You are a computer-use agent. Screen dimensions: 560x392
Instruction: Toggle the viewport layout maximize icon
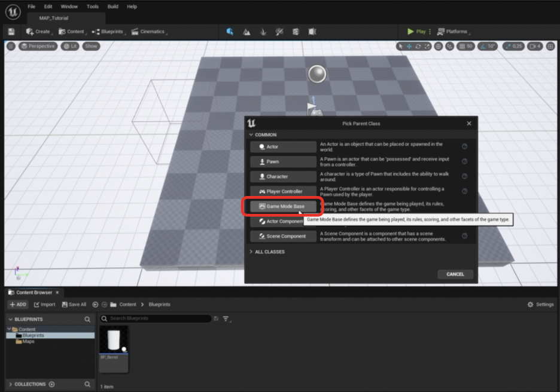coord(550,46)
